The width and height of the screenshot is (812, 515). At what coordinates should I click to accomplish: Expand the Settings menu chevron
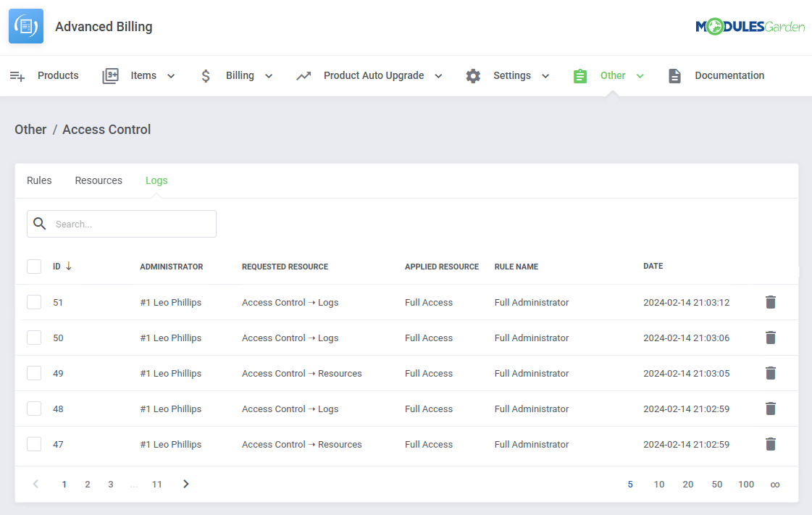(x=545, y=76)
